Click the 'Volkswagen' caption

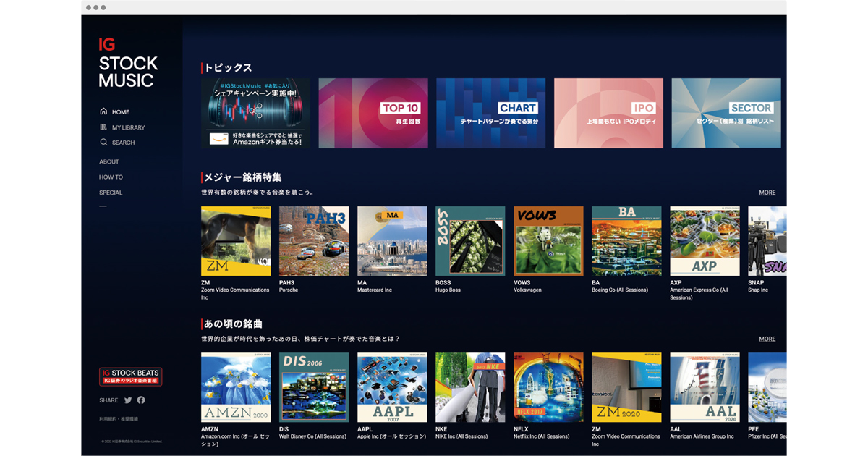527,290
